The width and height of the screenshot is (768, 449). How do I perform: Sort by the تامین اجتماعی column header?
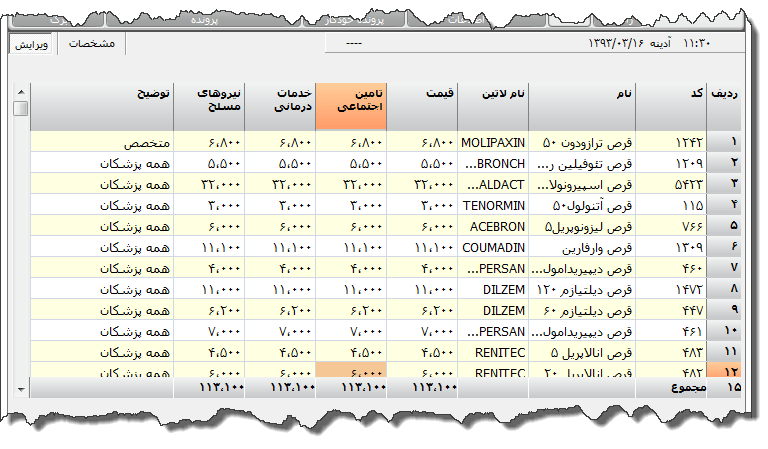pyautogui.click(x=351, y=106)
